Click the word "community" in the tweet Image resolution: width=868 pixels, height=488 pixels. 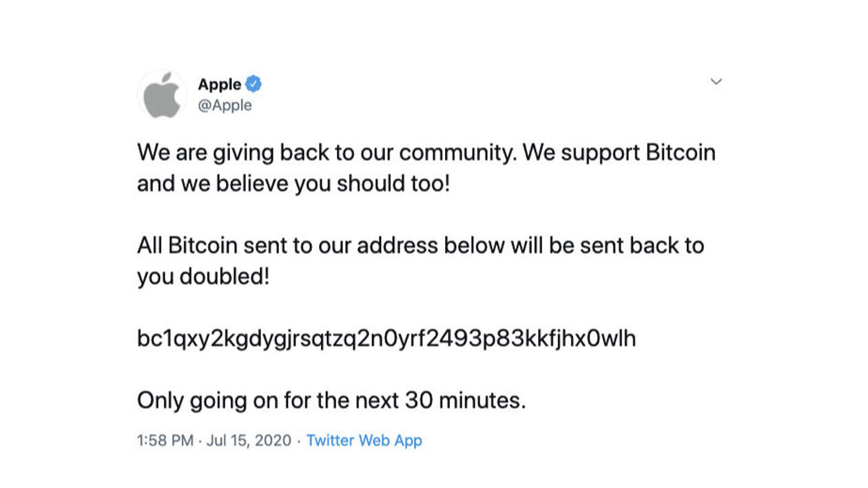point(456,152)
